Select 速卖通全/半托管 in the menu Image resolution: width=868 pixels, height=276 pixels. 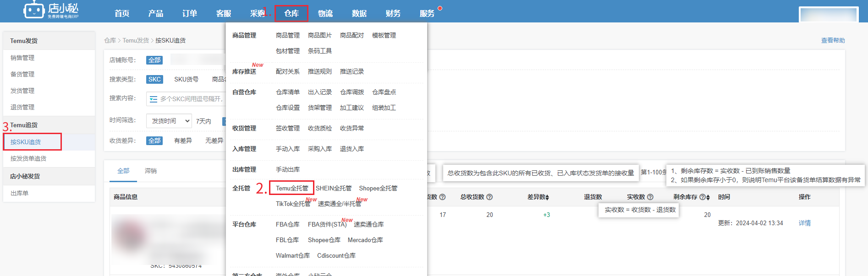pyautogui.click(x=340, y=204)
